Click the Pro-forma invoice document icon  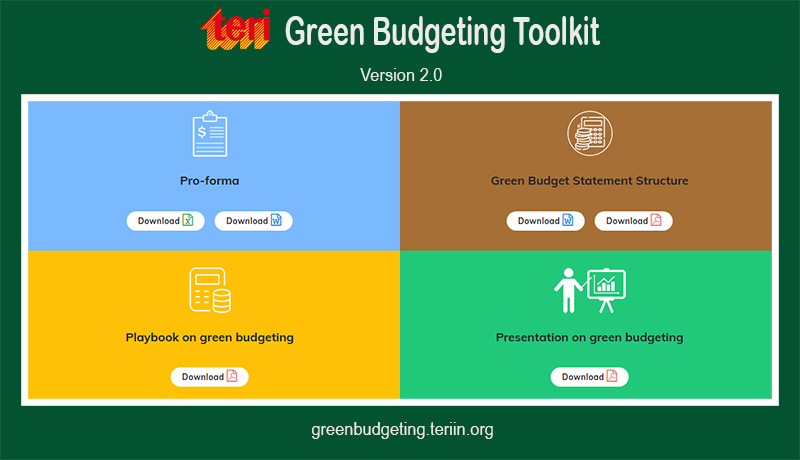210,134
